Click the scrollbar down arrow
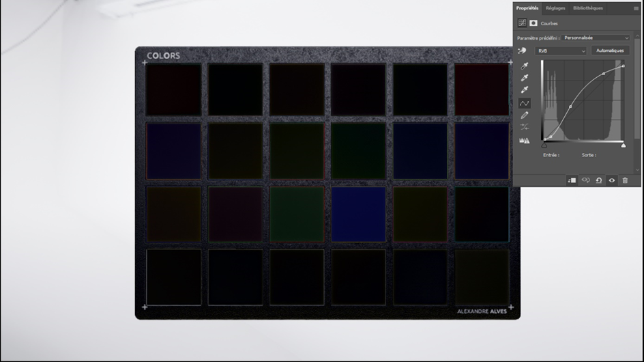The image size is (644, 362). (x=637, y=169)
